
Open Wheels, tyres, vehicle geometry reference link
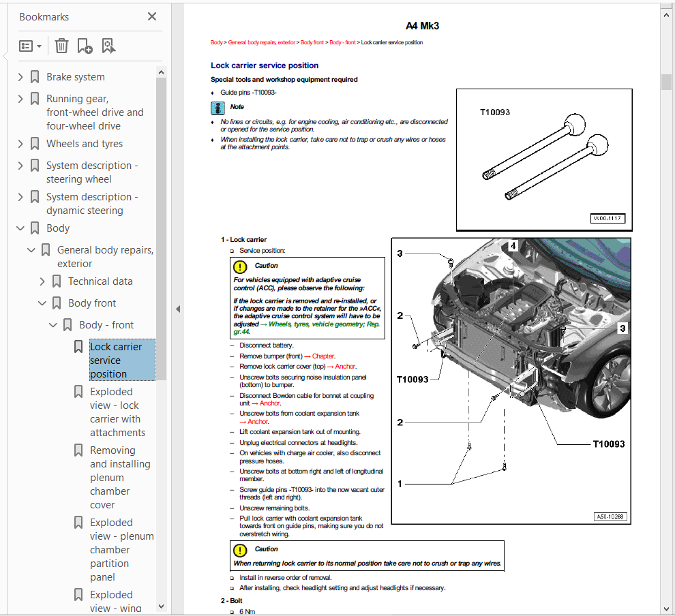click(x=307, y=328)
